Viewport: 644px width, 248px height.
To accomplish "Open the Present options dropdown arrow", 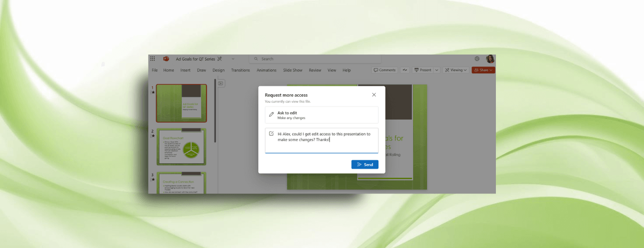I will pyautogui.click(x=436, y=70).
